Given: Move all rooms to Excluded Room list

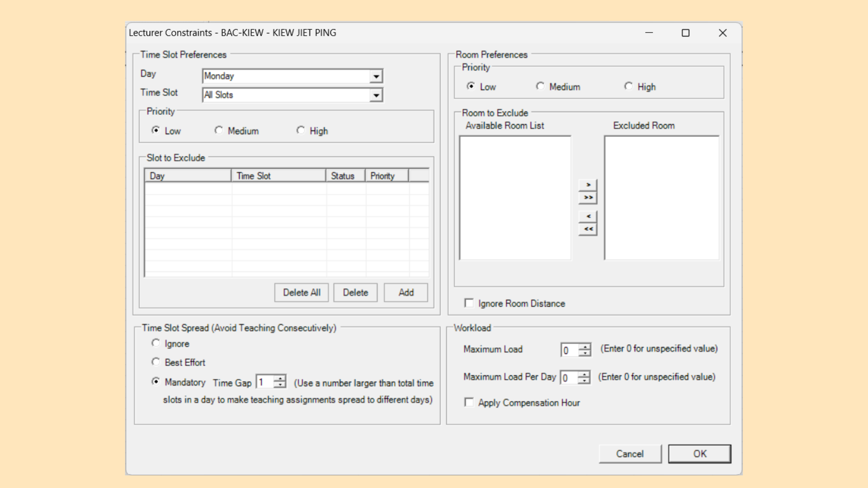Looking at the screenshot, I should coord(588,197).
